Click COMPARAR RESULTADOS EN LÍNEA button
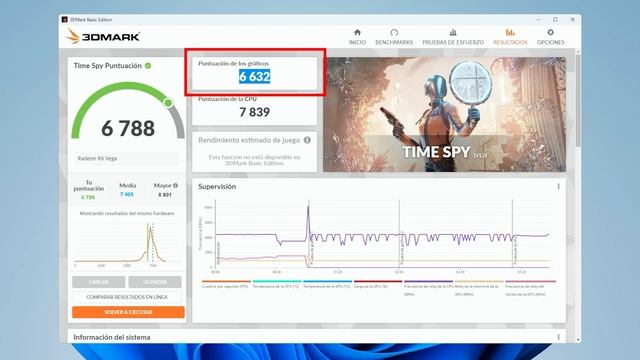The height and width of the screenshot is (360, 640). (127, 297)
